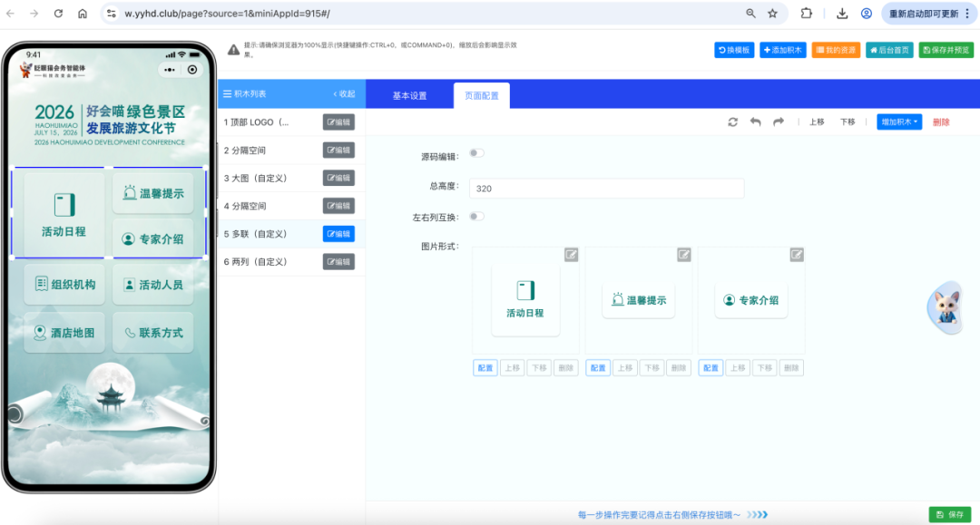The width and height of the screenshot is (980, 525).
Task: Click the cat mascot assistant icon
Action: tap(946, 307)
